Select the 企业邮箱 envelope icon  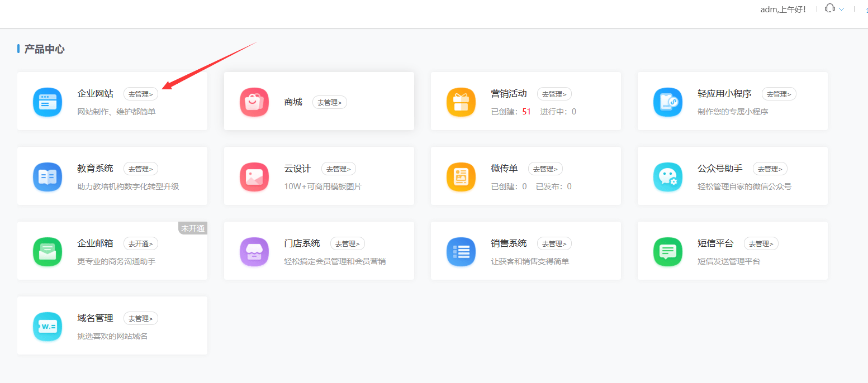(x=47, y=251)
